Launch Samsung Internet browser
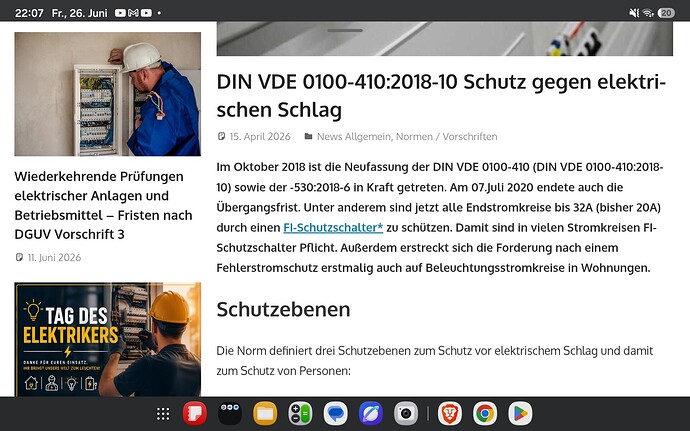Screen dimensions: 690x431 (371, 414)
